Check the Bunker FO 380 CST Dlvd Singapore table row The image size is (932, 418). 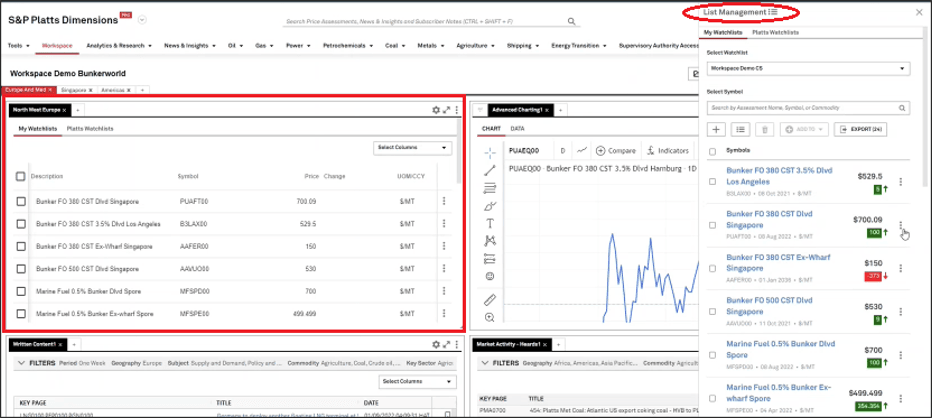click(x=21, y=202)
